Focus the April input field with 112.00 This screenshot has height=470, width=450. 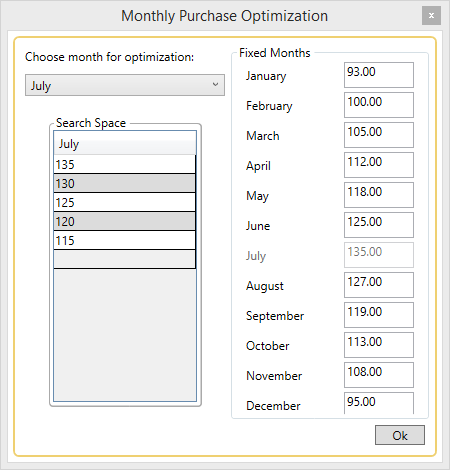coord(379,165)
